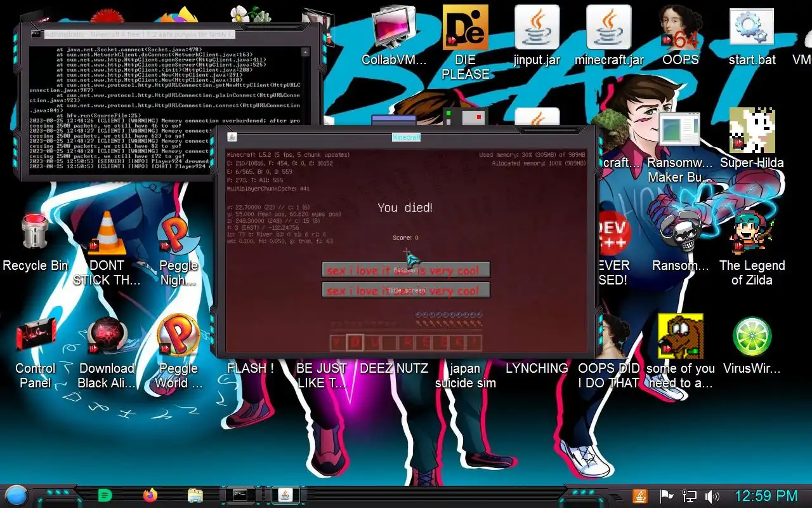Select the minecraft.jar file icon
Image resolution: width=812 pixels, height=508 pixels.
click(609, 37)
